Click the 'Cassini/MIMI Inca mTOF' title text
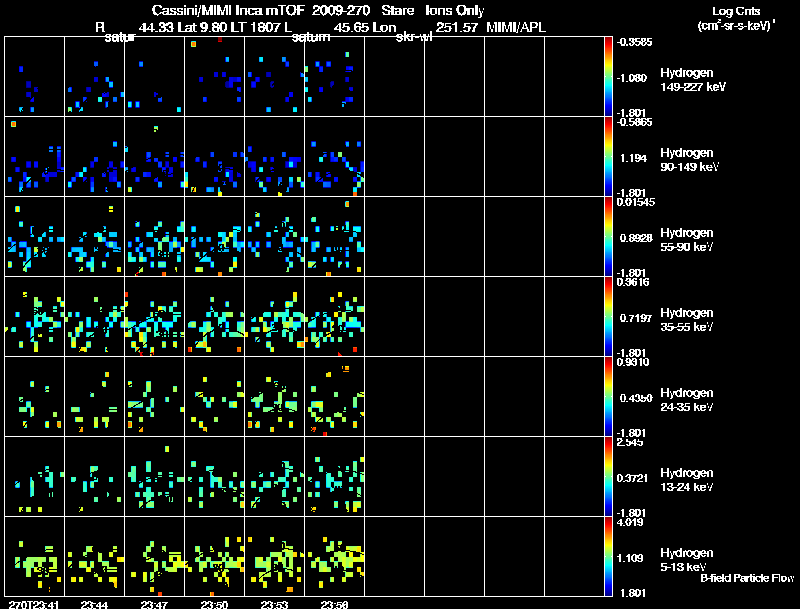Image resolution: width=800 pixels, height=609 pixels. click(x=228, y=10)
